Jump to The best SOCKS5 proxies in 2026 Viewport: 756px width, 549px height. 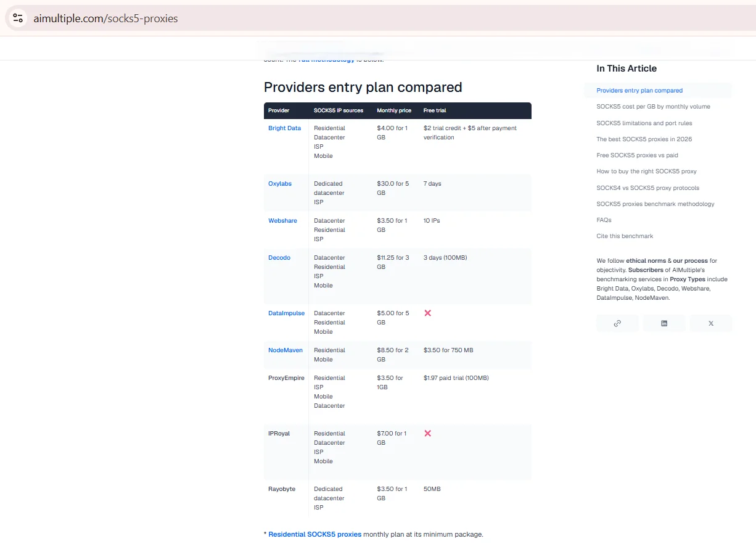coord(644,139)
